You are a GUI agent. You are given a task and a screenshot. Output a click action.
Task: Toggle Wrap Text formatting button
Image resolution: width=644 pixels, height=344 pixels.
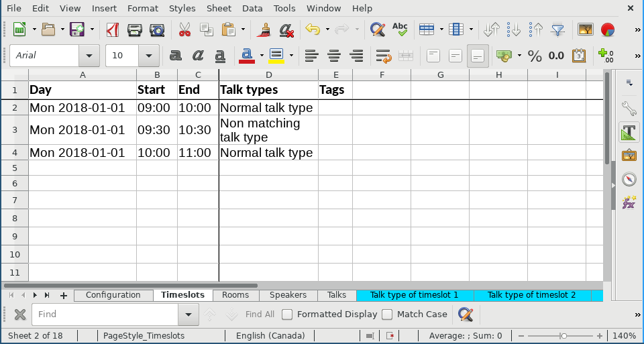[383, 56]
